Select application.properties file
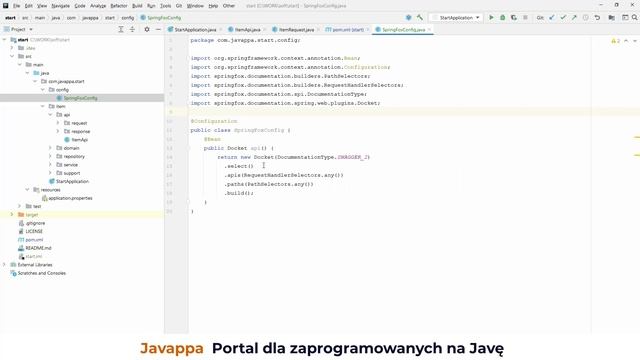This screenshot has height=360, width=640. pos(70,198)
